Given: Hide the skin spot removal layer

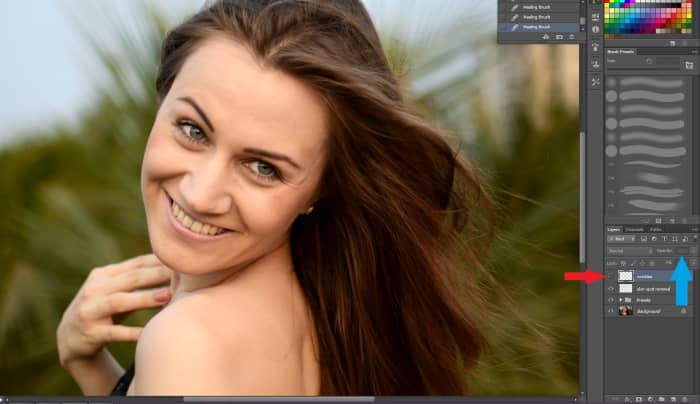Looking at the screenshot, I should point(611,289).
